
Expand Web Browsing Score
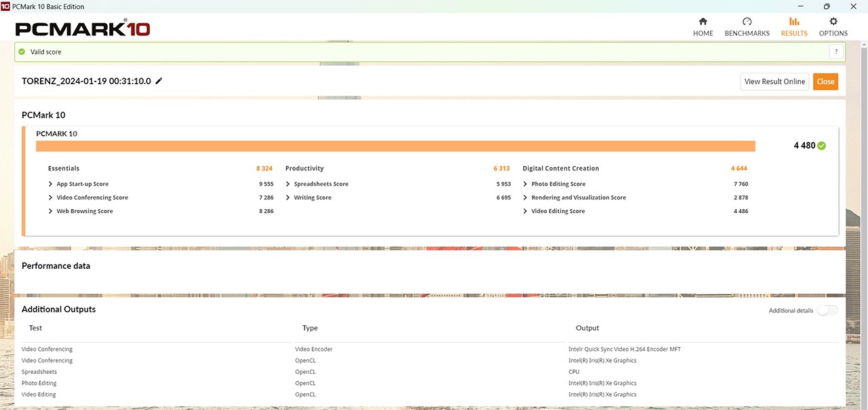click(50, 211)
